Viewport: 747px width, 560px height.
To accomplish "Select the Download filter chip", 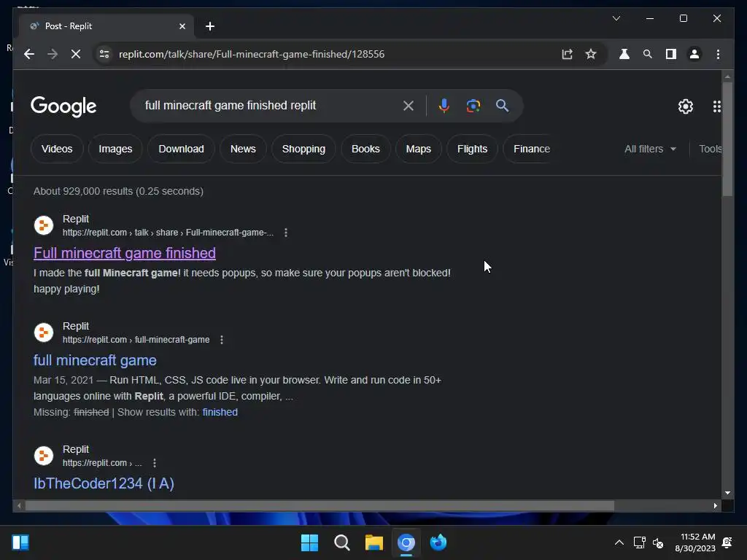I will pos(181,149).
